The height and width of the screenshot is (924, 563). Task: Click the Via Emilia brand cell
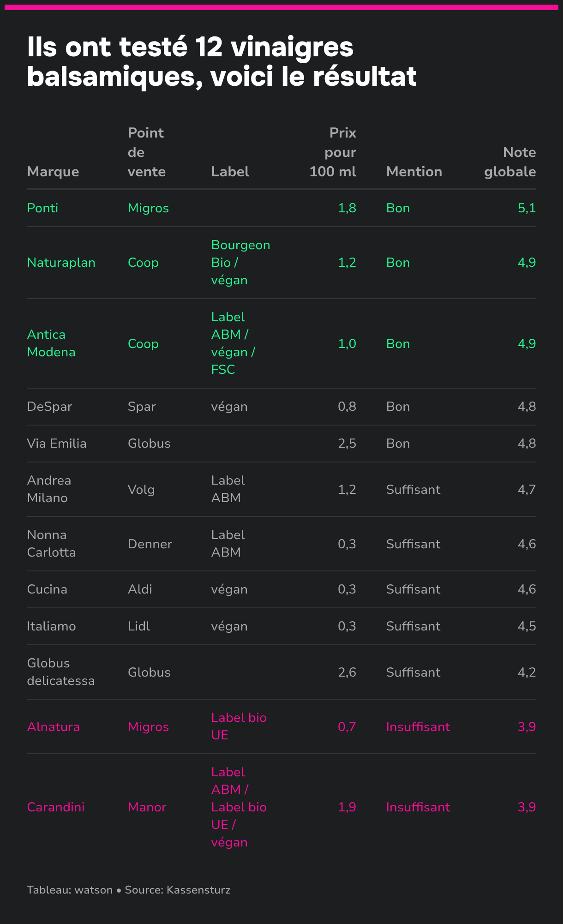[x=56, y=444]
